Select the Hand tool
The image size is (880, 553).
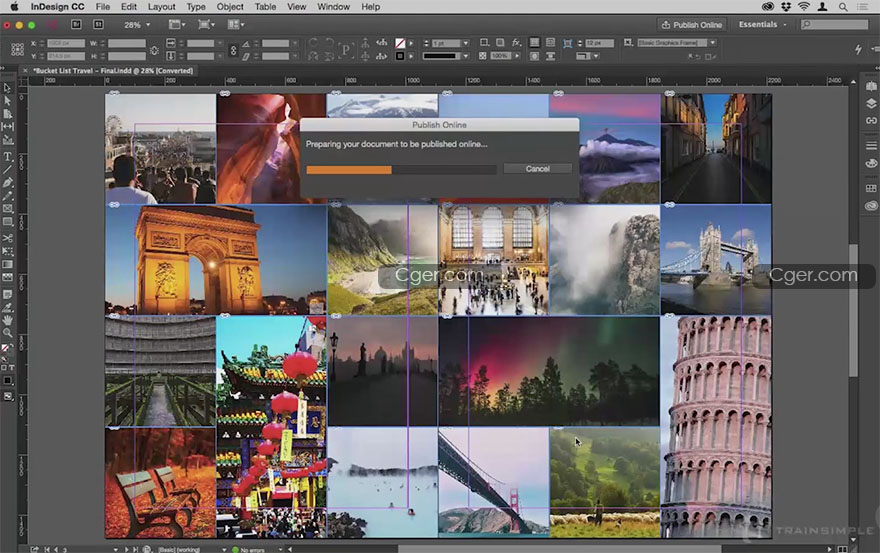(x=7, y=320)
